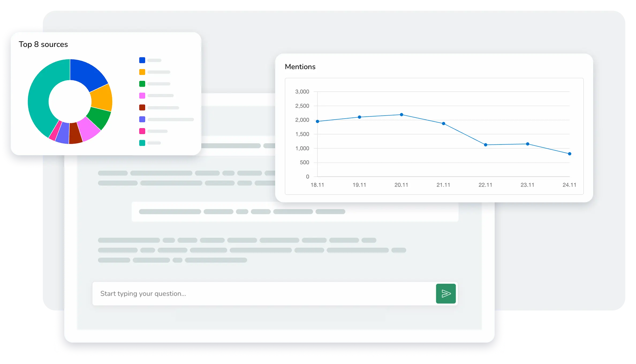
Task: Select the orange donut chart segment
Action: (102, 98)
